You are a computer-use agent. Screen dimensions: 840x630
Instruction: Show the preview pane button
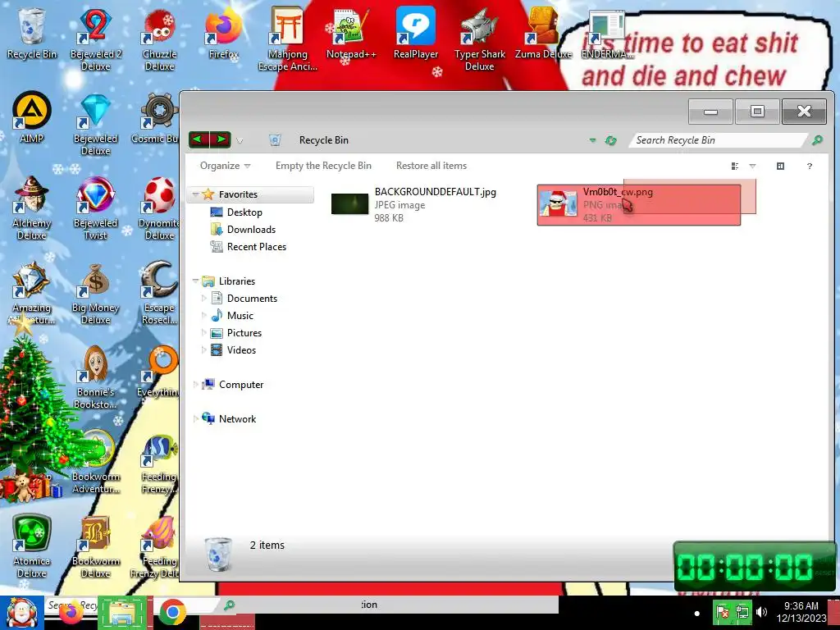point(781,166)
